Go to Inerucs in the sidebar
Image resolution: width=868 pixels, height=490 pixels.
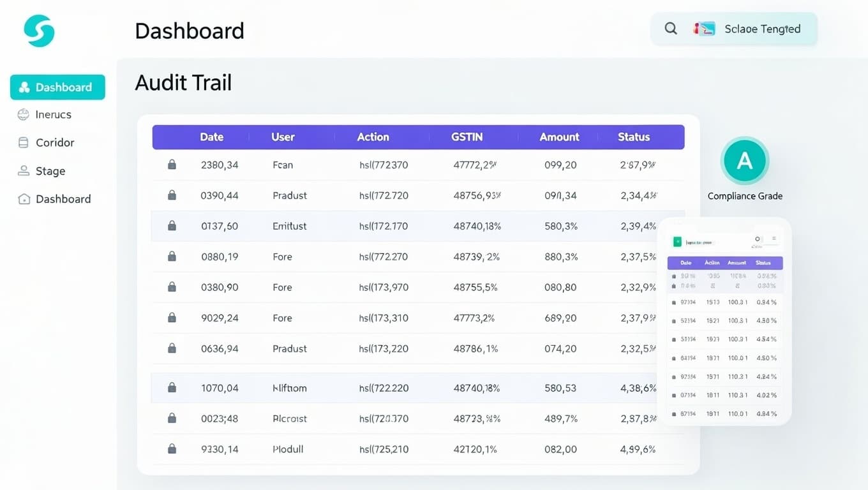(x=53, y=115)
